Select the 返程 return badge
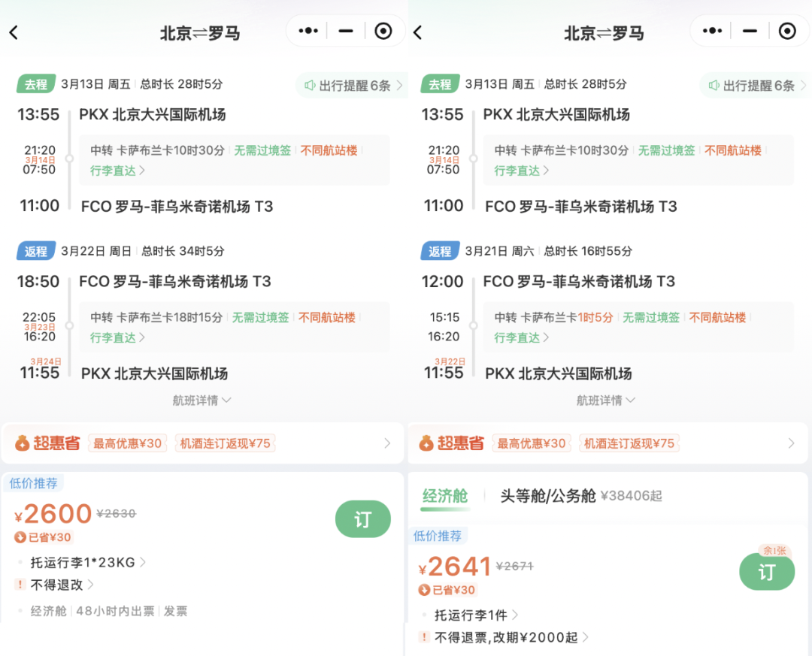 (35, 250)
